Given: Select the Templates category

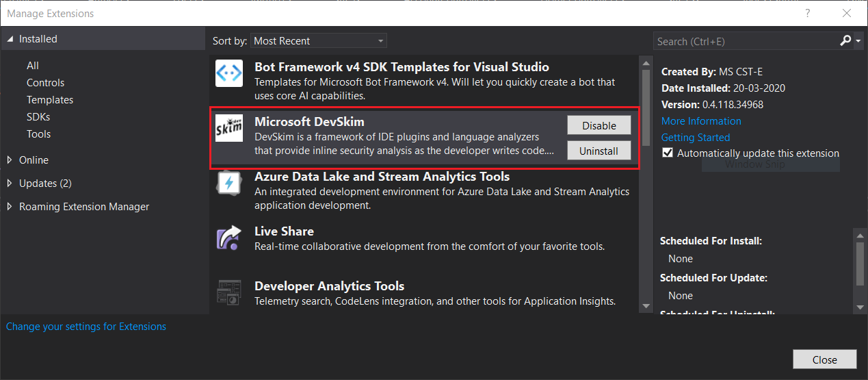Looking at the screenshot, I should click(x=50, y=100).
